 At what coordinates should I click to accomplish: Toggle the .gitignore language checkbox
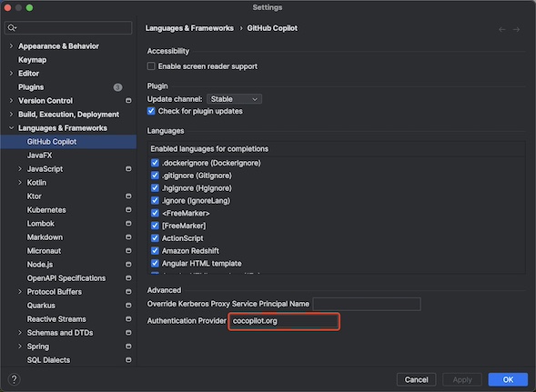click(x=155, y=176)
